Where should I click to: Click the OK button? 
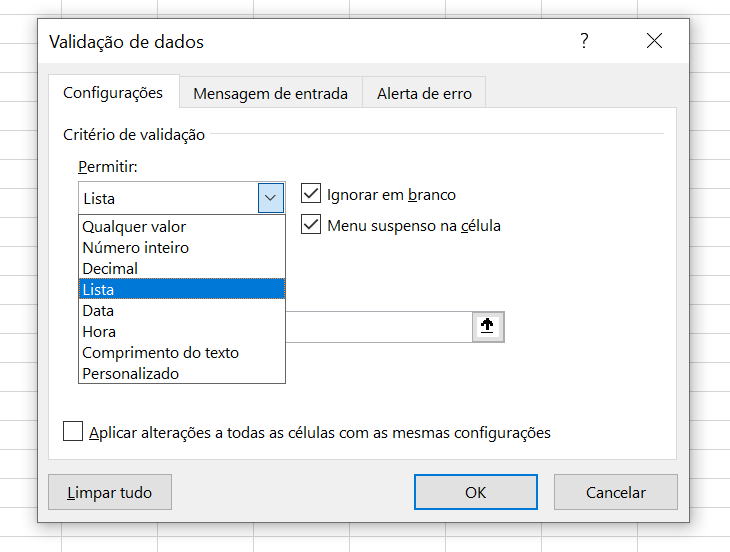click(x=475, y=492)
